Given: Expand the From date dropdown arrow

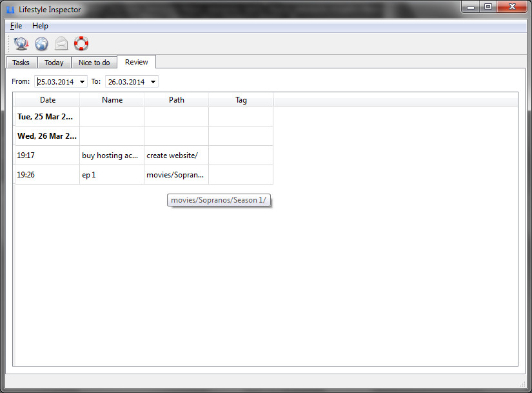Looking at the screenshot, I should click(82, 82).
